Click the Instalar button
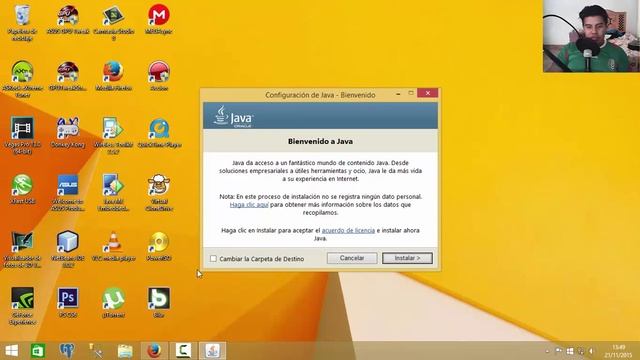 click(407, 258)
